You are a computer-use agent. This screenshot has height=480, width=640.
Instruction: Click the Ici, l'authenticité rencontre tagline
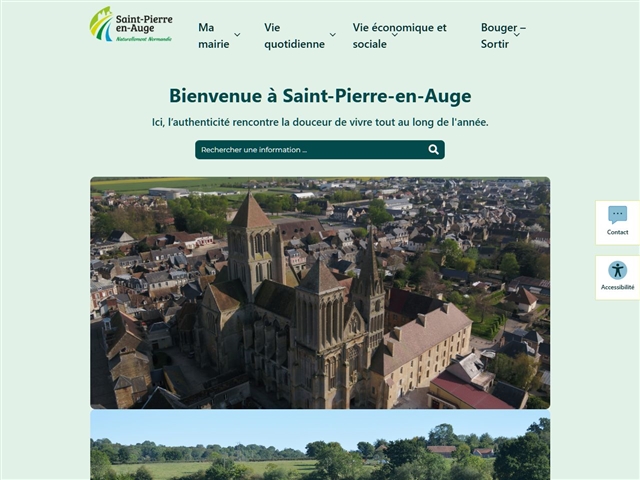click(320, 122)
